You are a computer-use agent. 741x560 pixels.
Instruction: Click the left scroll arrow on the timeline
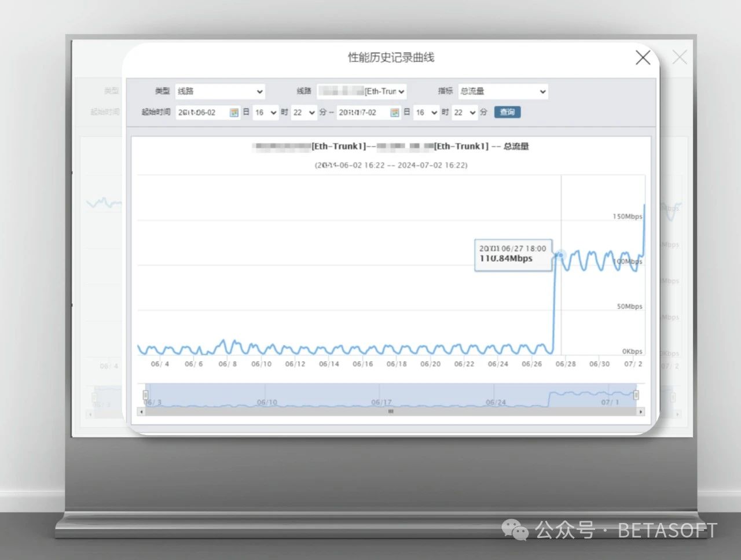pos(141,412)
